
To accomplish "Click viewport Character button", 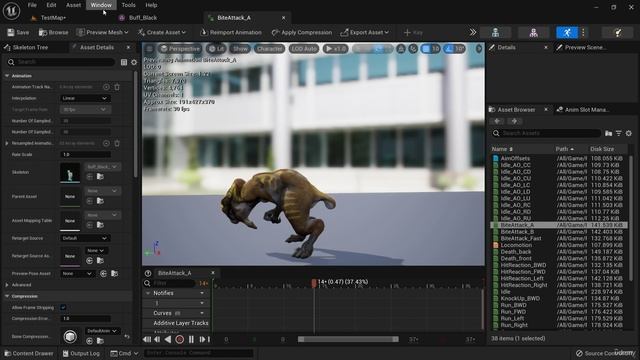I will coord(269,49).
